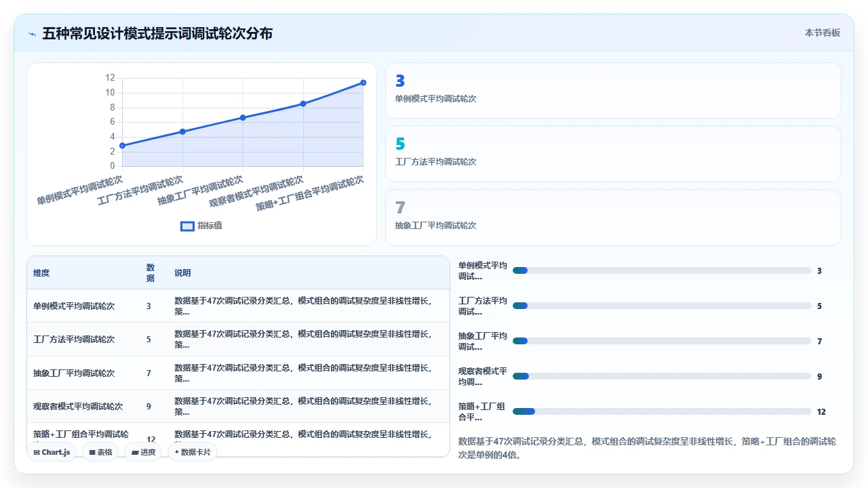Click value 9 in the table's 观察者模式 row
The height and width of the screenshot is (488, 868).
149,407
